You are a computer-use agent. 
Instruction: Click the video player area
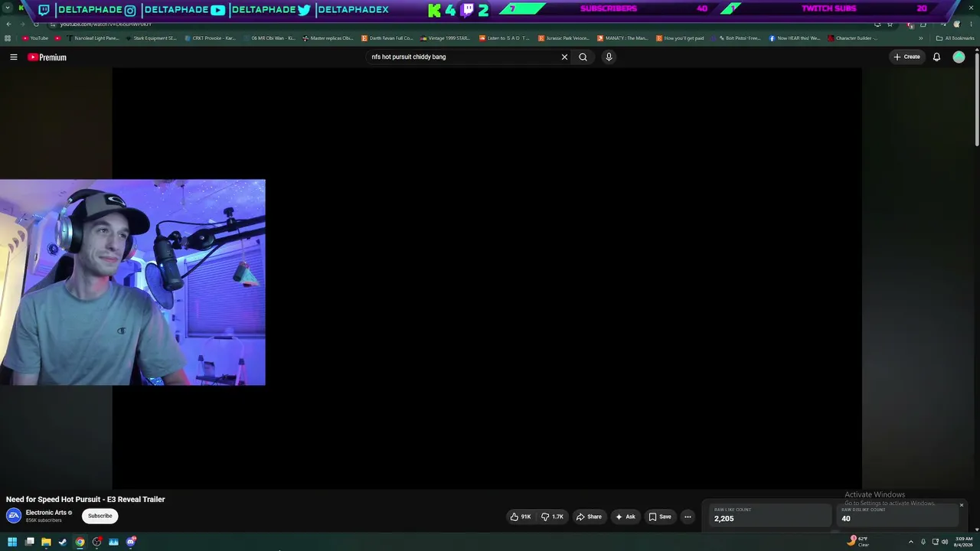487,278
